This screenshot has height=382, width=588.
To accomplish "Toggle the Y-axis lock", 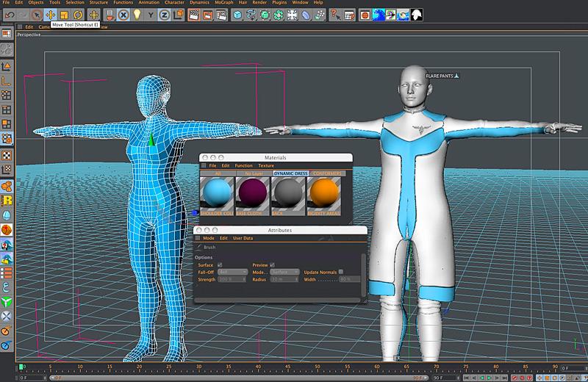I will 151,15.
